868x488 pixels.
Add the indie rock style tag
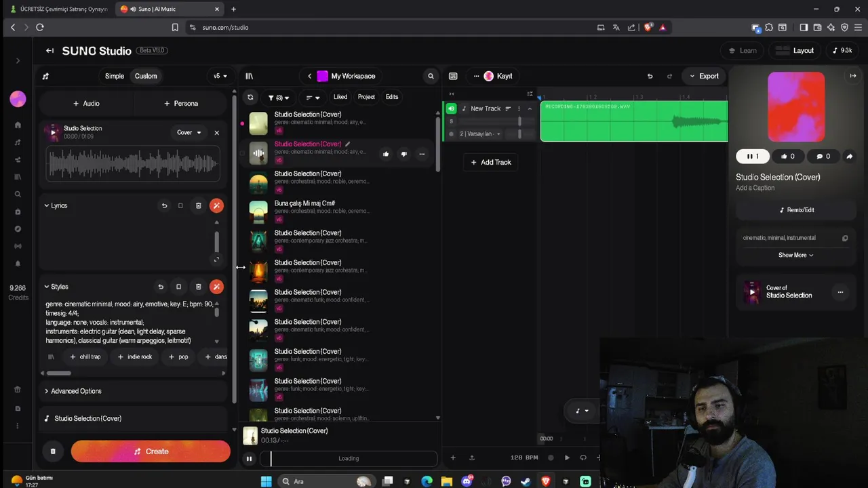[135, 357]
